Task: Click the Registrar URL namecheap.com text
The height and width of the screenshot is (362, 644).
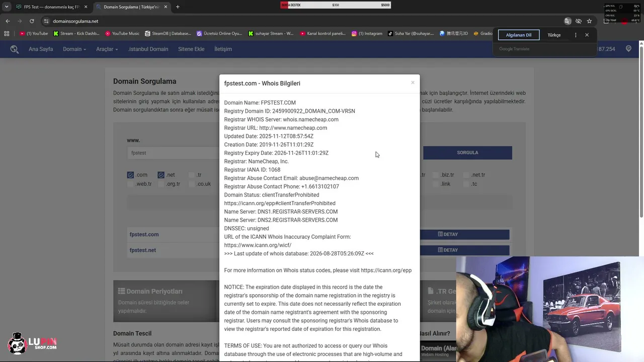Action: 293,128
